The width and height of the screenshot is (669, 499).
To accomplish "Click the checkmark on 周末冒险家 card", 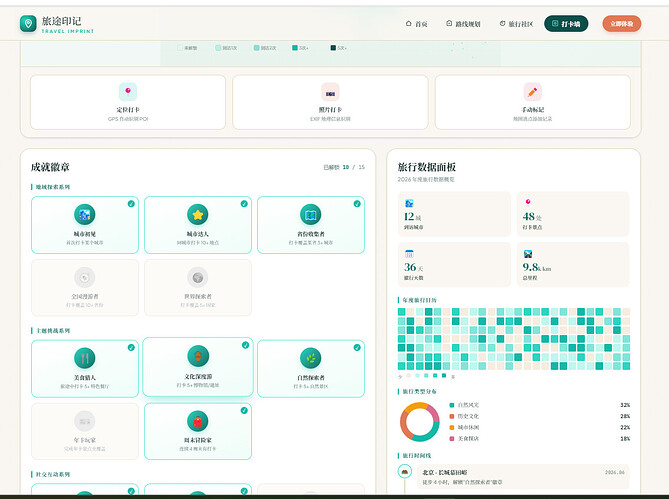I will [244, 410].
